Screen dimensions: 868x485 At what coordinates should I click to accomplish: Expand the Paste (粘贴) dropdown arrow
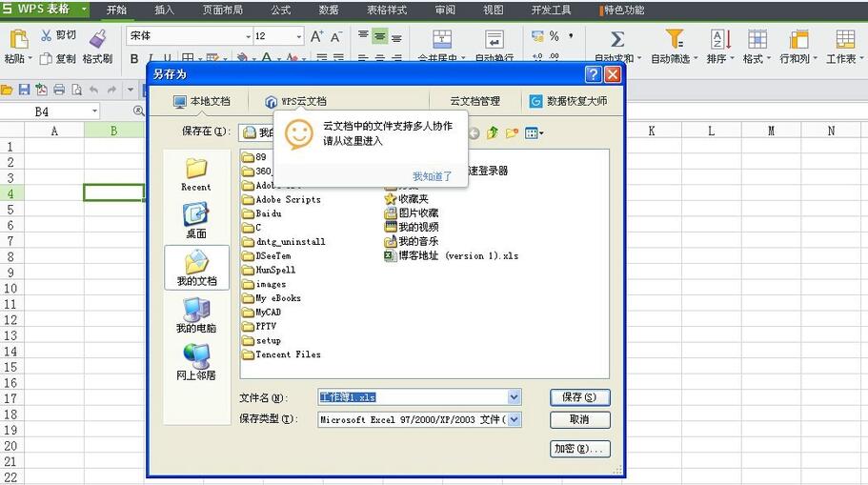click(30, 58)
